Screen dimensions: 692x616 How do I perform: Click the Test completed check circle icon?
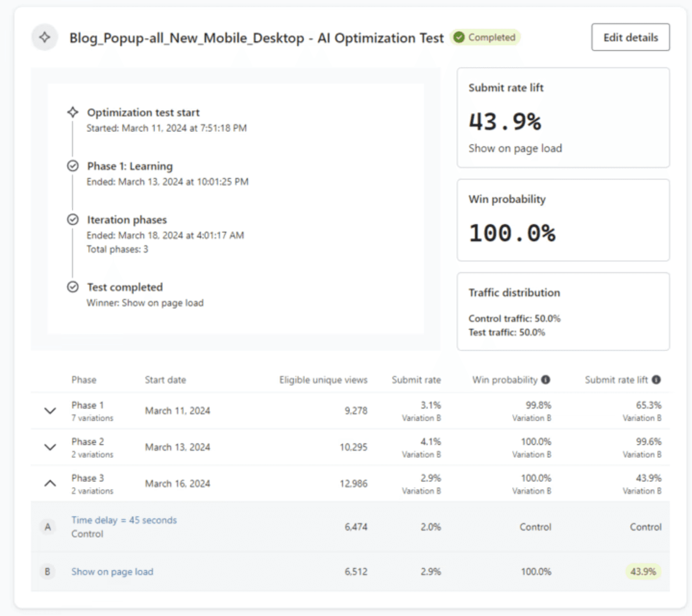tap(73, 287)
